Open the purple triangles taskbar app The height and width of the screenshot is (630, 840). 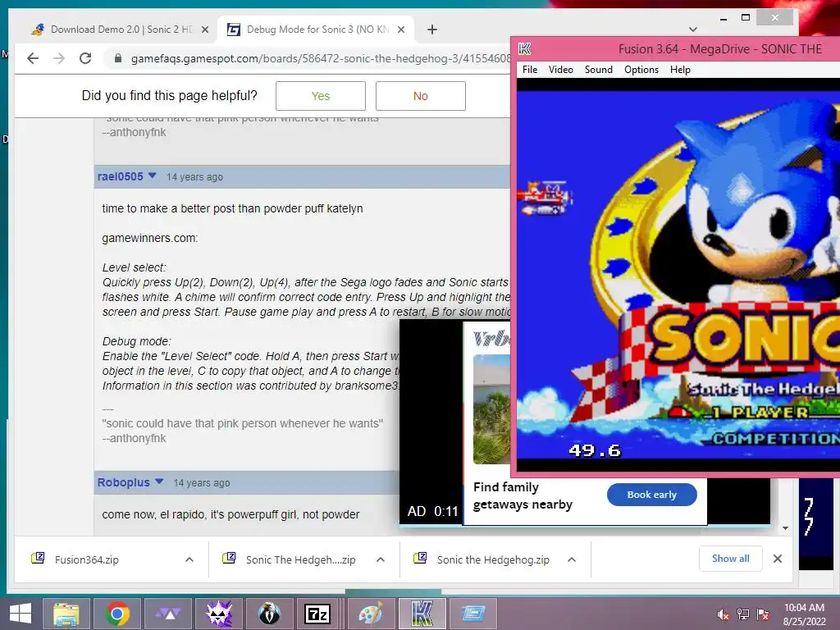[x=167, y=614]
